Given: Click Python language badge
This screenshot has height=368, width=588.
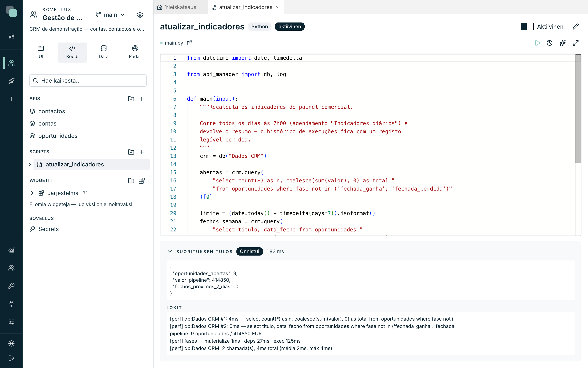Looking at the screenshot, I should pyautogui.click(x=259, y=27).
